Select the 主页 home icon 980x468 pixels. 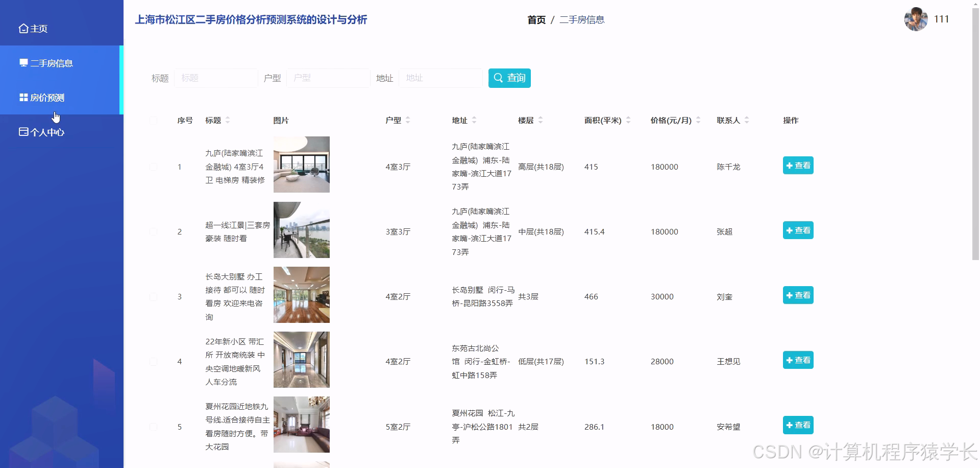click(x=23, y=28)
